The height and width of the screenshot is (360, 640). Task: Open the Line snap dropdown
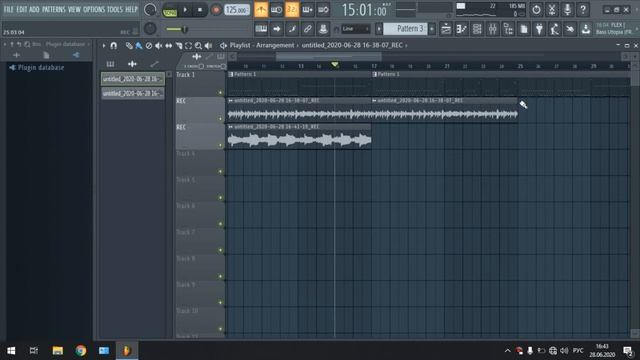(356, 29)
